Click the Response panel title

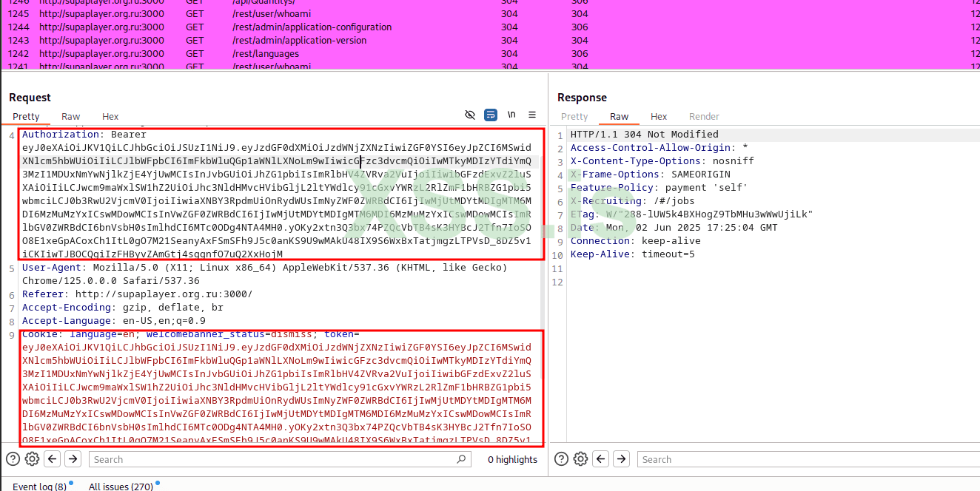582,98
